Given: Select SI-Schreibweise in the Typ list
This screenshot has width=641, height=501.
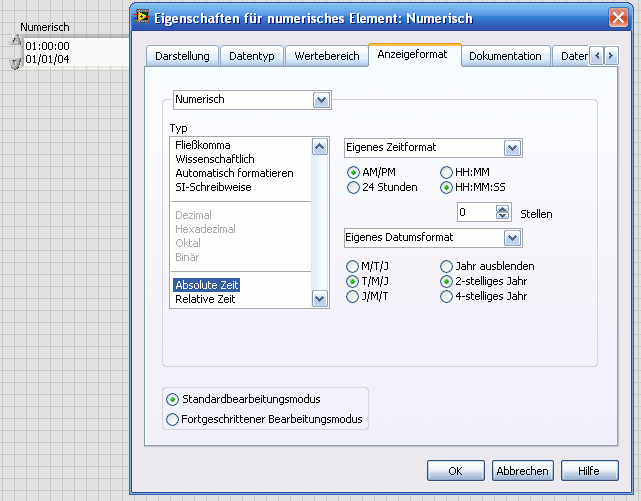Looking at the screenshot, I should coord(213,187).
